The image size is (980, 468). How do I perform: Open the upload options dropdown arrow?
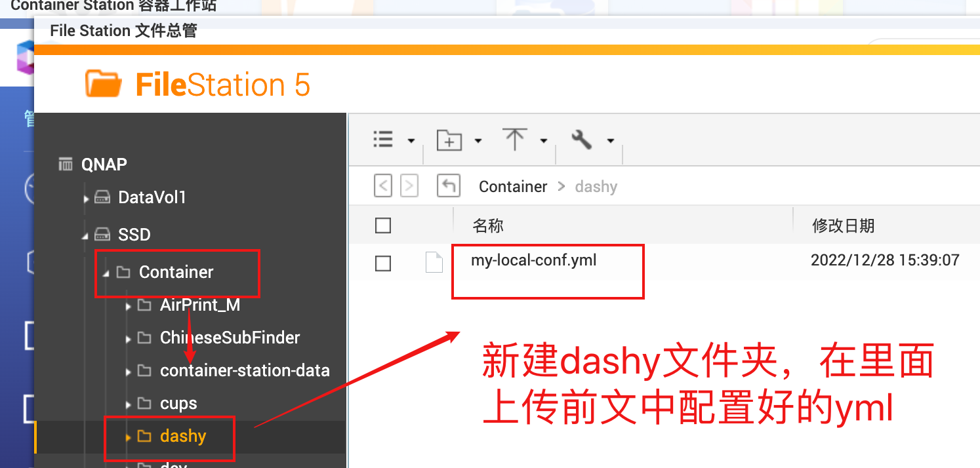[x=543, y=140]
